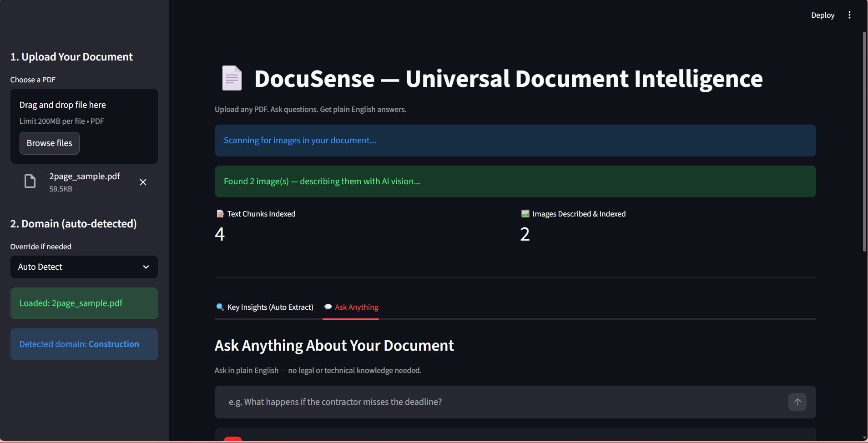Remove 2page_sample.pdf using the X icon
The image size is (868, 443).
tap(143, 182)
